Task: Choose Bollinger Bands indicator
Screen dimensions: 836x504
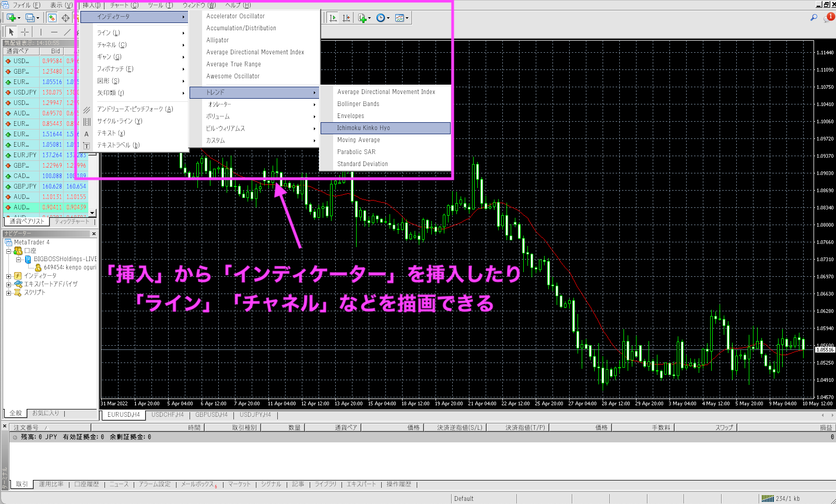Action: pos(358,104)
